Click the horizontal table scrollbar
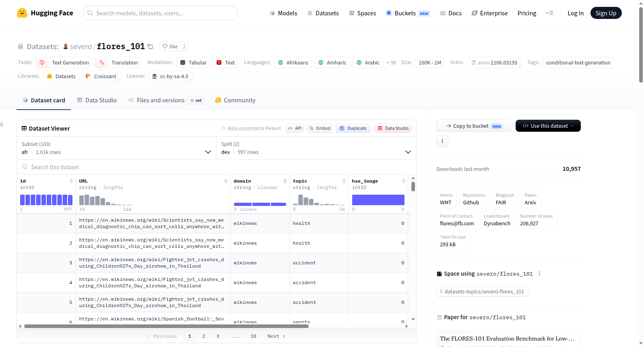Image resolution: width=644 pixels, height=347 pixels. point(166,326)
